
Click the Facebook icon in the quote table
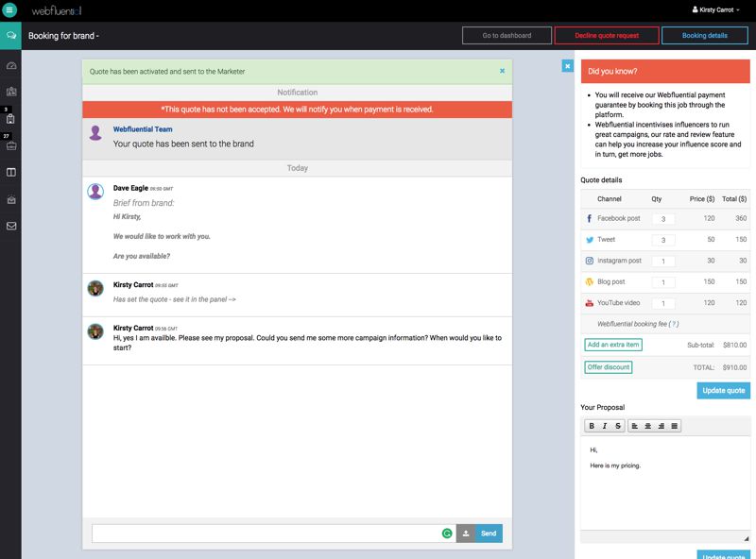[589, 218]
